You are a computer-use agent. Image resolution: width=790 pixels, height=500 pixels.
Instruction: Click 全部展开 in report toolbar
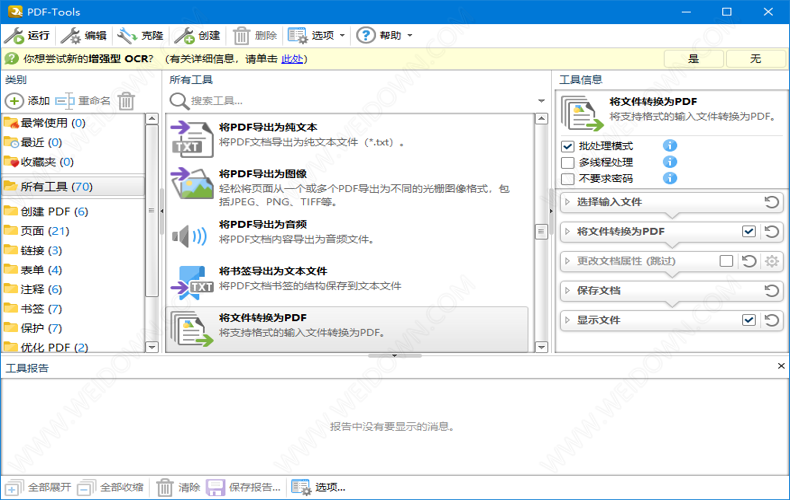[38, 487]
